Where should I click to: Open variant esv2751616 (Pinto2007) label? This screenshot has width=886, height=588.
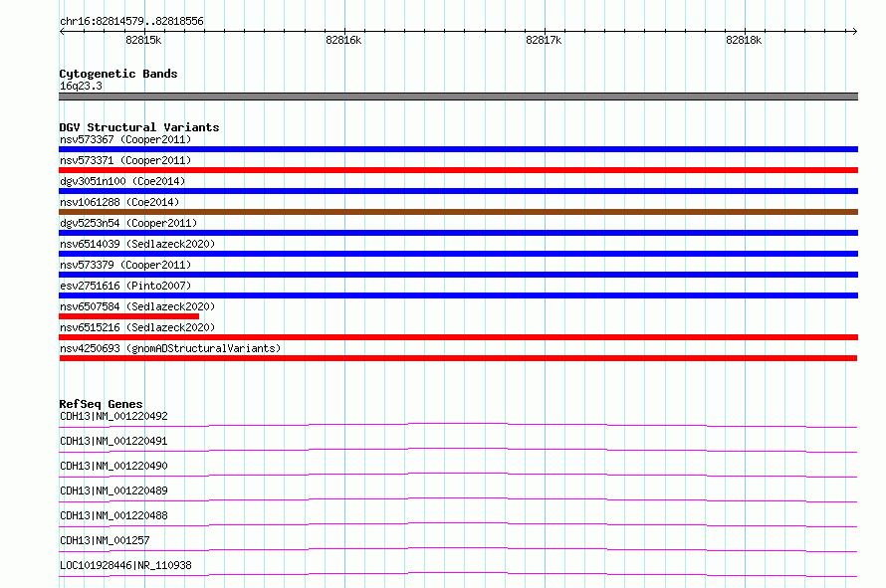(x=125, y=286)
